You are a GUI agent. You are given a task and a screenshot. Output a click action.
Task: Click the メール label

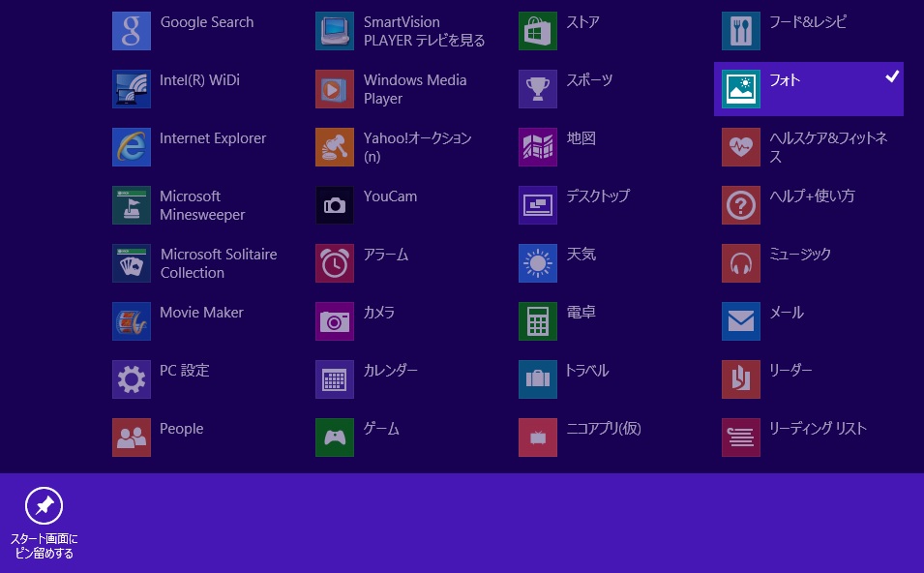pos(787,313)
